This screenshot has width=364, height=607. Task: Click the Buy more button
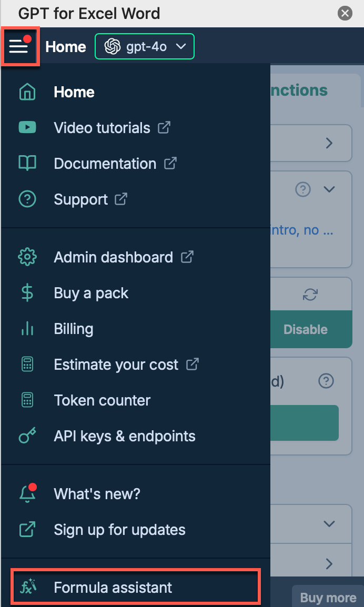click(x=328, y=598)
